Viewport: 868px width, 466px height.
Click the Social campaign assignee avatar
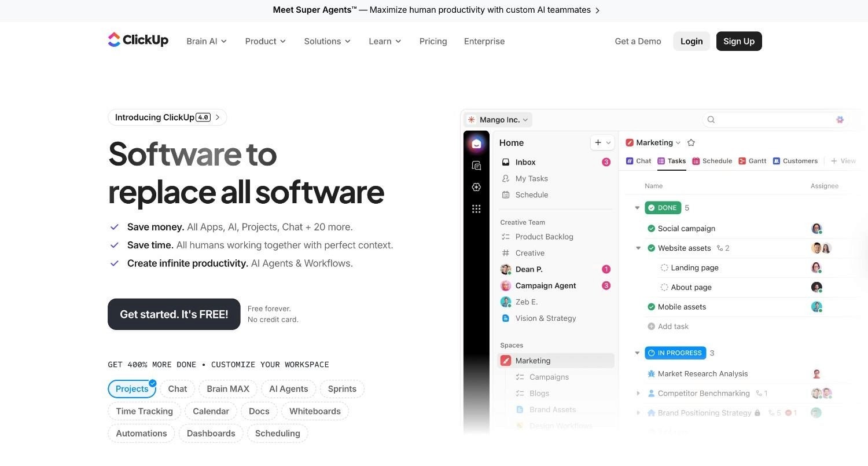coord(816,229)
